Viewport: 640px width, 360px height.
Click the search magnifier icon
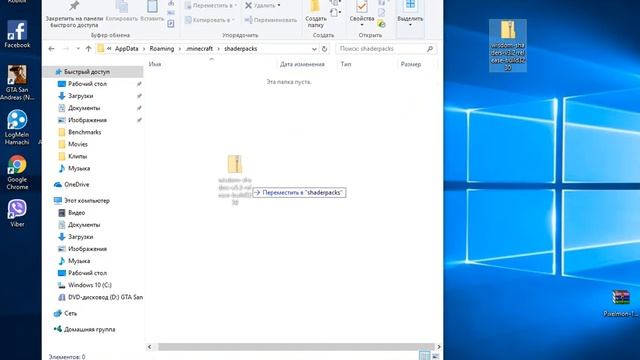pos(430,49)
